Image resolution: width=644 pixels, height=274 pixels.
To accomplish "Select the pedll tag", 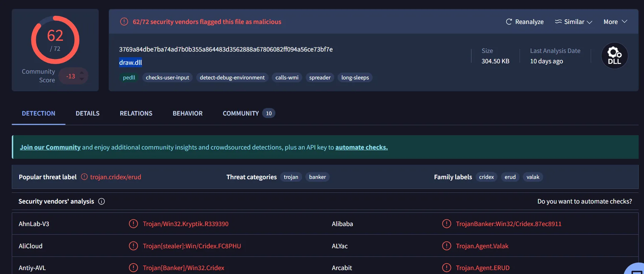I will pyautogui.click(x=129, y=78).
